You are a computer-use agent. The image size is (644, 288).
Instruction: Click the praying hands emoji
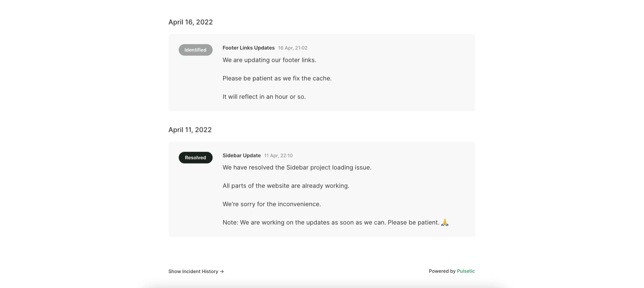(x=445, y=223)
